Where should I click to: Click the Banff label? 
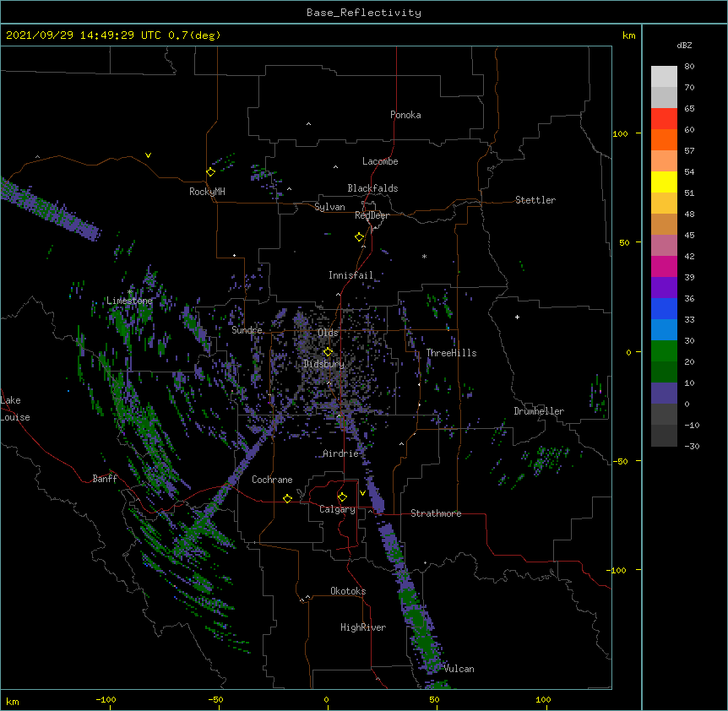coord(105,479)
